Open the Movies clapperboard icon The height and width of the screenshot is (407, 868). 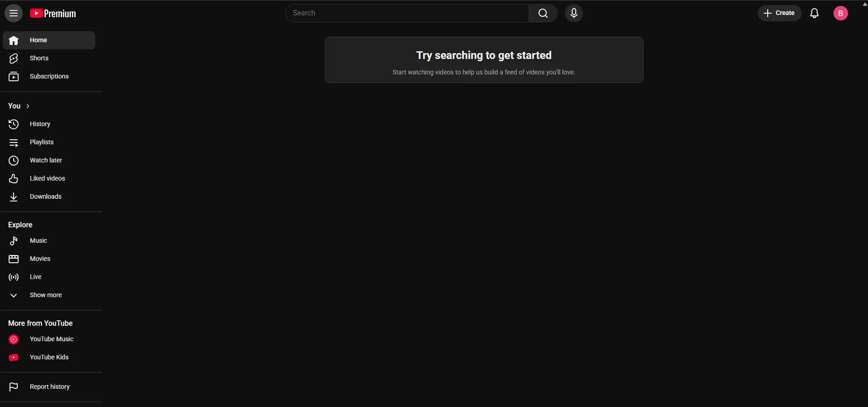coord(14,259)
